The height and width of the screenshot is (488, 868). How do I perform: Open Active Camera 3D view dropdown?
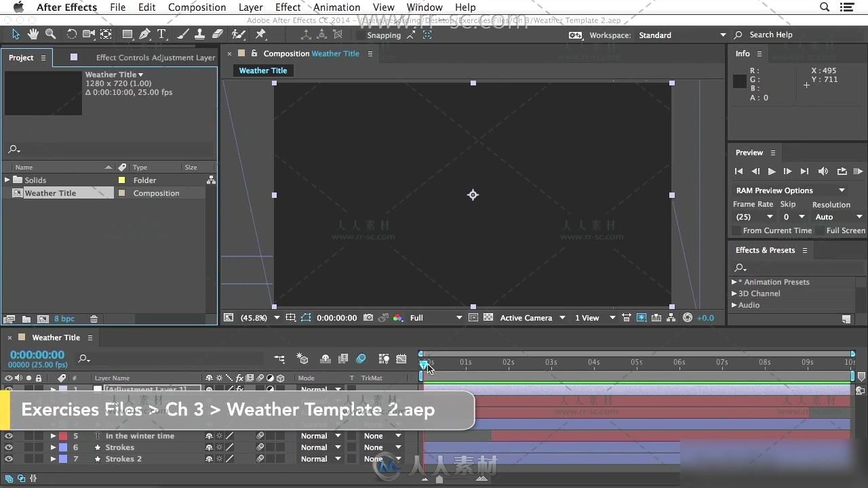coord(533,317)
